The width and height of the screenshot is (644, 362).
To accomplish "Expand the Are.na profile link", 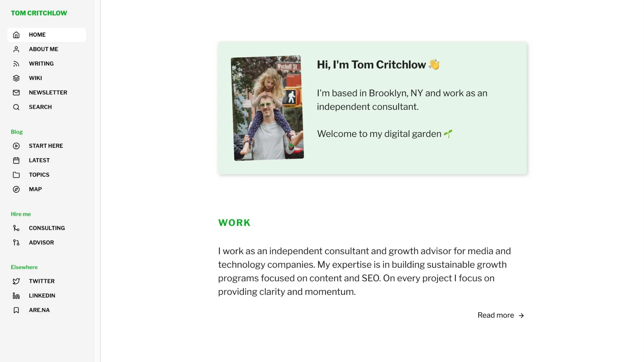I will [x=39, y=310].
